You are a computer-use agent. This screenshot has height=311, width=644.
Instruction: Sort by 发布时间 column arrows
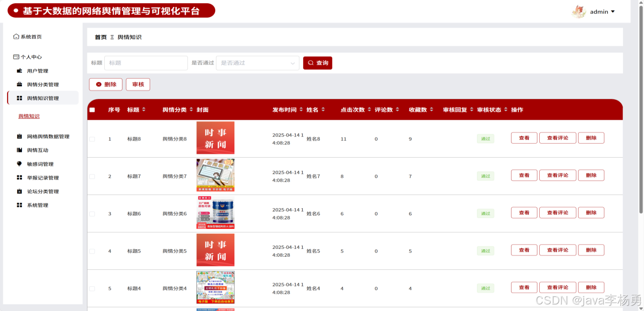pyautogui.click(x=301, y=109)
